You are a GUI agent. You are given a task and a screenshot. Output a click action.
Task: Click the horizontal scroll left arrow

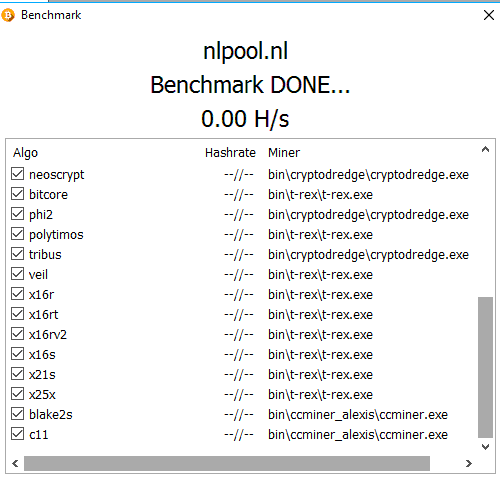pos(15,463)
